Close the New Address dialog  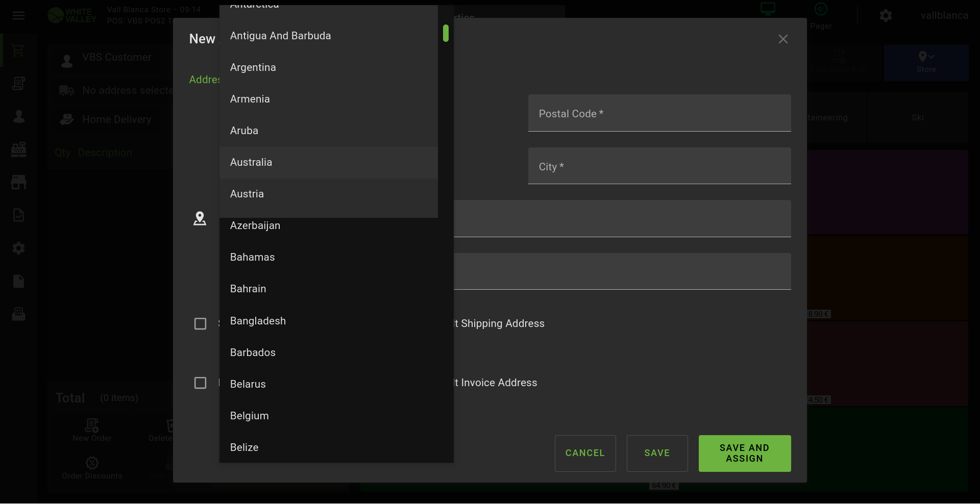coord(783,39)
